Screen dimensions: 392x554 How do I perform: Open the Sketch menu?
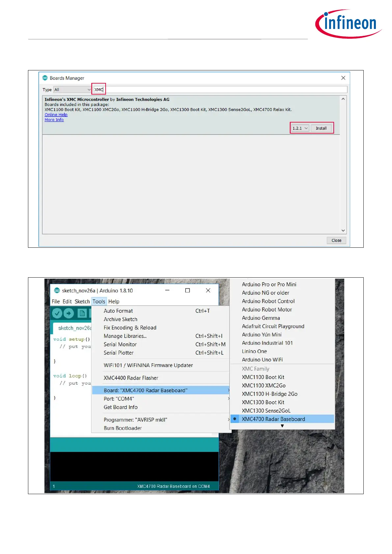point(82,301)
